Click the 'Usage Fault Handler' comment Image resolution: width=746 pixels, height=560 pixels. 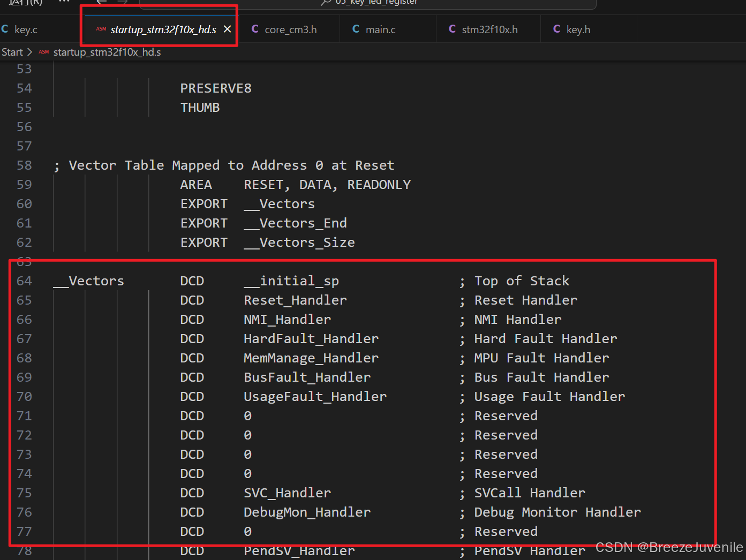pos(549,397)
